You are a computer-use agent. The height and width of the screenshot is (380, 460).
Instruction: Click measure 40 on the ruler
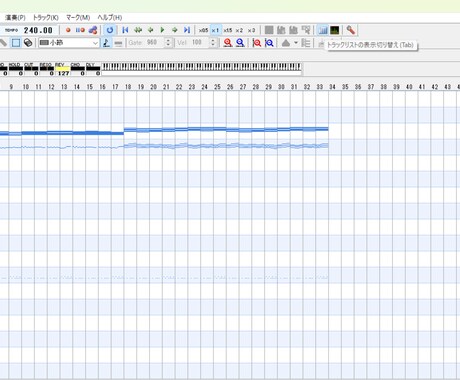pyautogui.click(x=409, y=87)
